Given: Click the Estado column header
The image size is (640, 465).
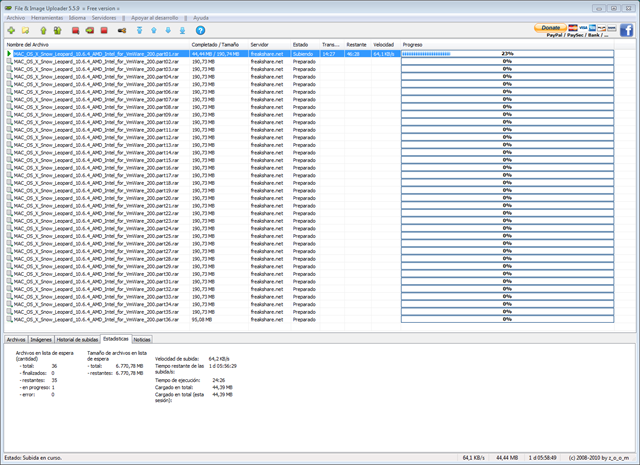Looking at the screenshot, I should (305, 45).
